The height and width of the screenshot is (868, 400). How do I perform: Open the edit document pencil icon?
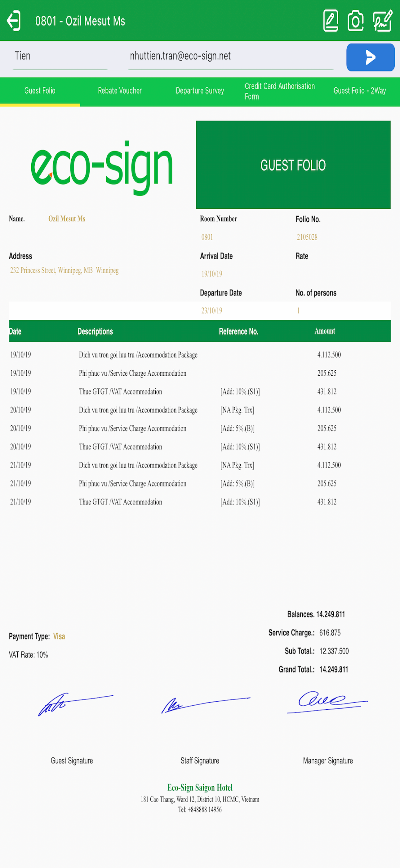pos(331,21)
